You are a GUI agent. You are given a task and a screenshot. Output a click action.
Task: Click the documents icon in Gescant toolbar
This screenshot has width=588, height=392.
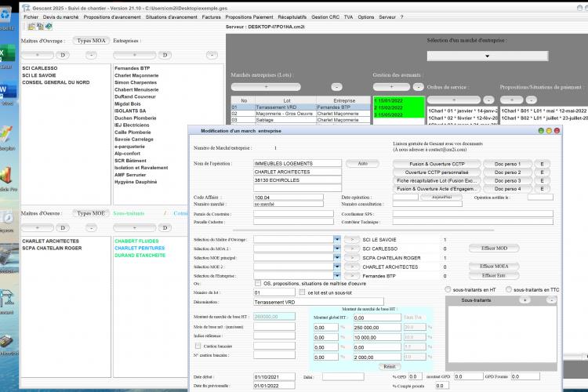pyautogui.click(x=40, y=26)
